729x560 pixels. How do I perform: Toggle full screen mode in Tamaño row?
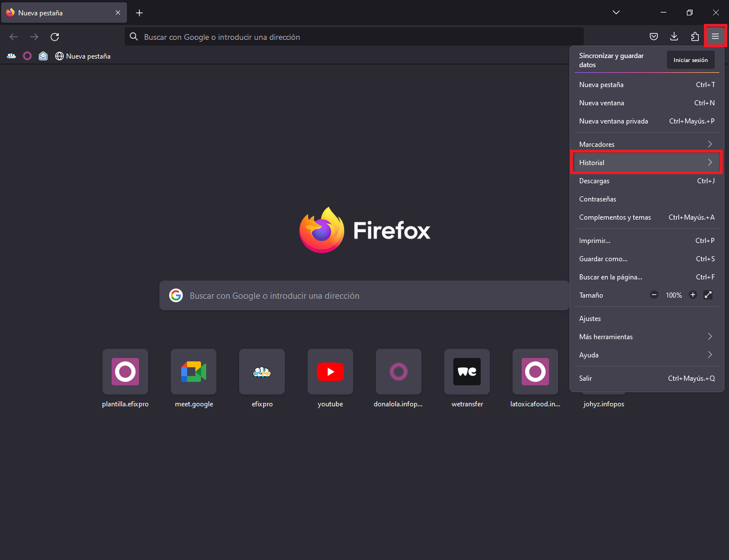[x=708, y=295]
